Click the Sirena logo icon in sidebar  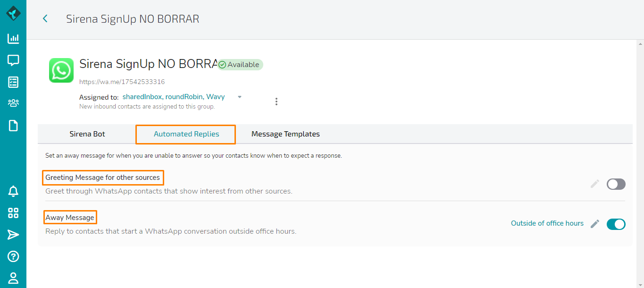[x=13, y=13]
